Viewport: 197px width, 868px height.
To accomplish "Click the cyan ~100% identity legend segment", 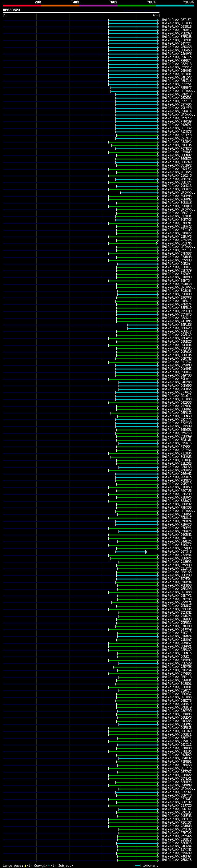I will [x=175, y=6].
